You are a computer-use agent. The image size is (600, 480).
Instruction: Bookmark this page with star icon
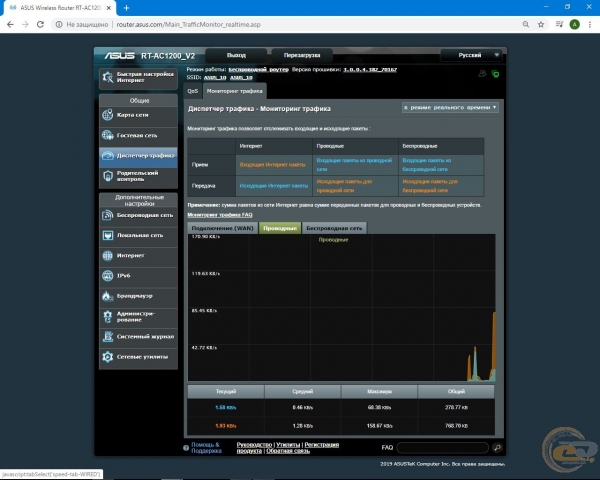point(541,24)
